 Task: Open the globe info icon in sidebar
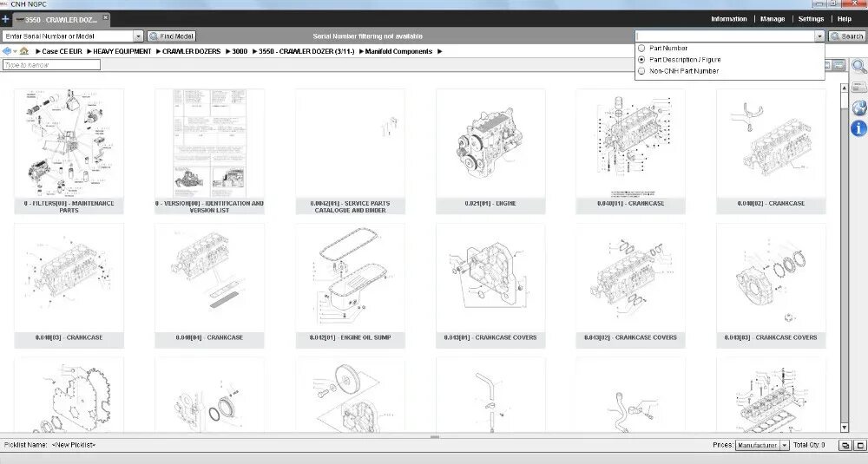(858, 108)
